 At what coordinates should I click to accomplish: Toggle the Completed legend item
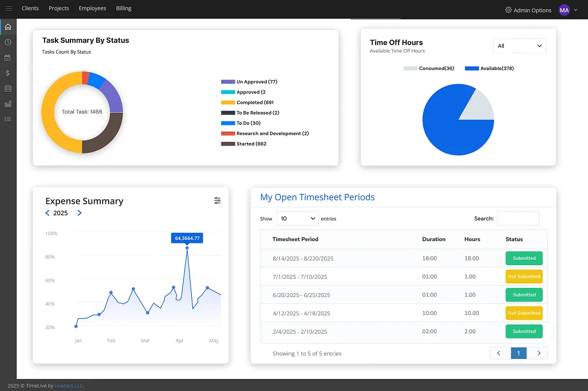point(247,102)
